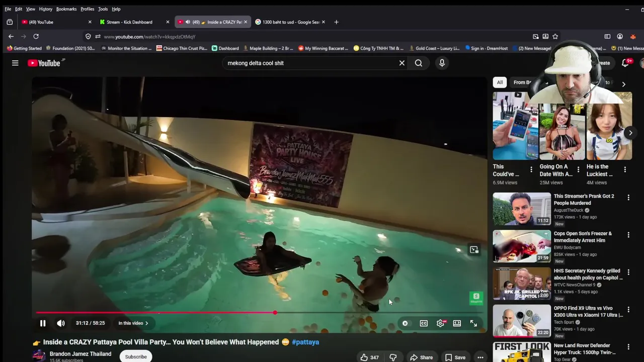The width and height of the screenshot is (644, 362).
Task: Go to YouTube home via the logo
Action: coord(44,63)
